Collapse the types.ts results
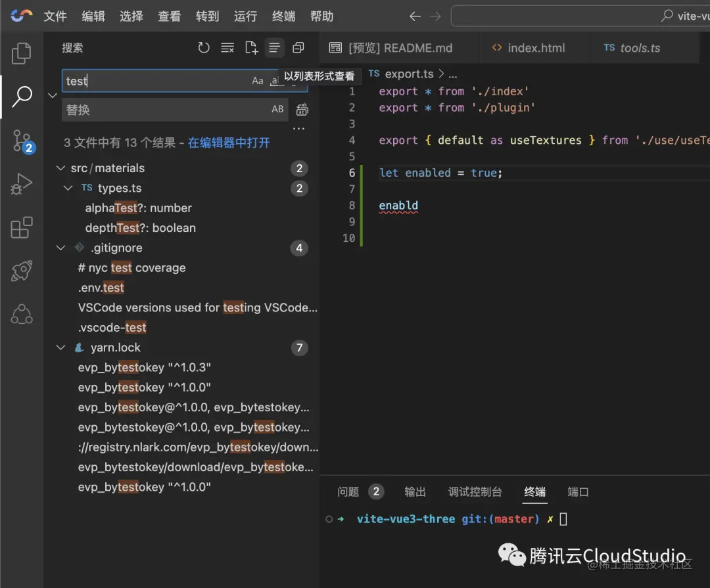Screen dimensions: 710x588 pyautogui.click(x=68, y=188)
